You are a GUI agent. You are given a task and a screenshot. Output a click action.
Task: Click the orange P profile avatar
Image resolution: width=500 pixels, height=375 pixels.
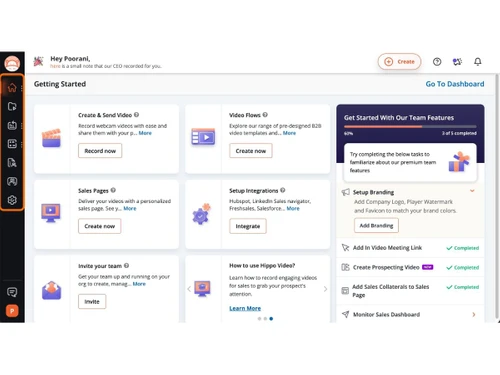[x=12, y=311]
